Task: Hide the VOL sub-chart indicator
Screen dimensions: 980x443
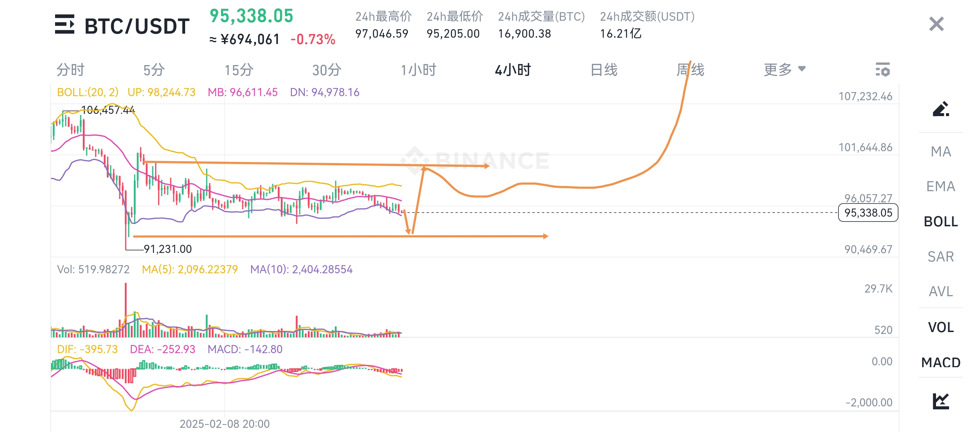Action: [940, 327]
